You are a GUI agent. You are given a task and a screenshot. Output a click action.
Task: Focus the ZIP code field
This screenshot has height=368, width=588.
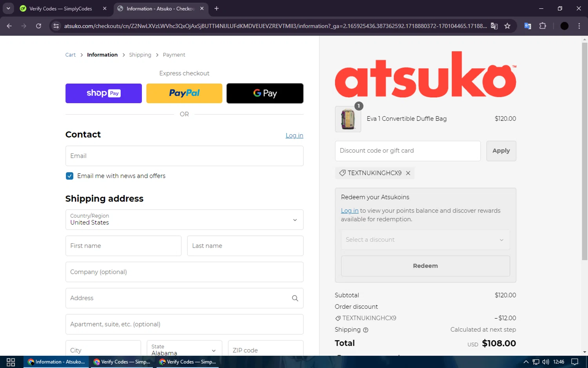(x=266, y=348)
